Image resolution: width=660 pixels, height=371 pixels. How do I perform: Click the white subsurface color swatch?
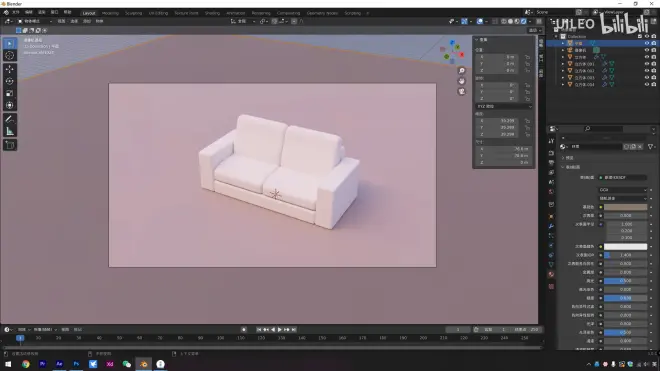tap(625, 247)
